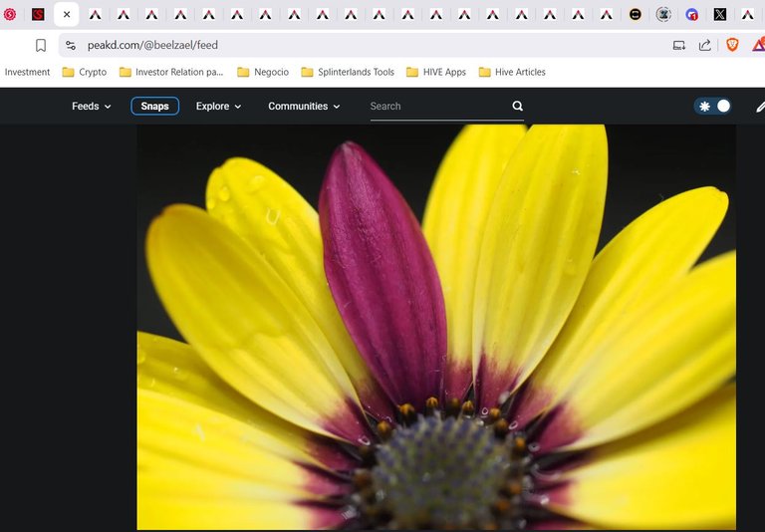Switch to the red spiral icon tab
The height and width of the screenshot is (532, 765).
tap(10, 15)
